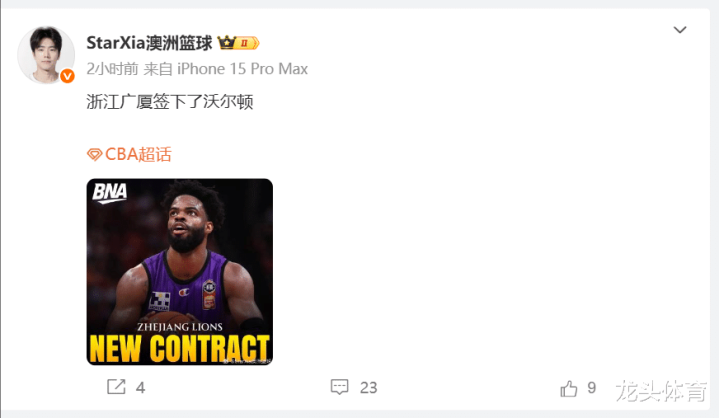
Task: Open comments with the speech bubble icon
Action: [x=339, y=387]
